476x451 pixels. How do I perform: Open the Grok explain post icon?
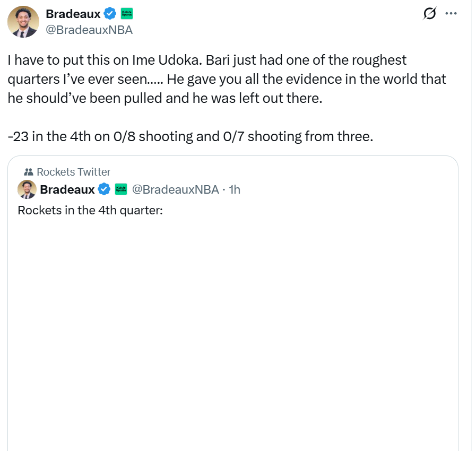[429, 13]
